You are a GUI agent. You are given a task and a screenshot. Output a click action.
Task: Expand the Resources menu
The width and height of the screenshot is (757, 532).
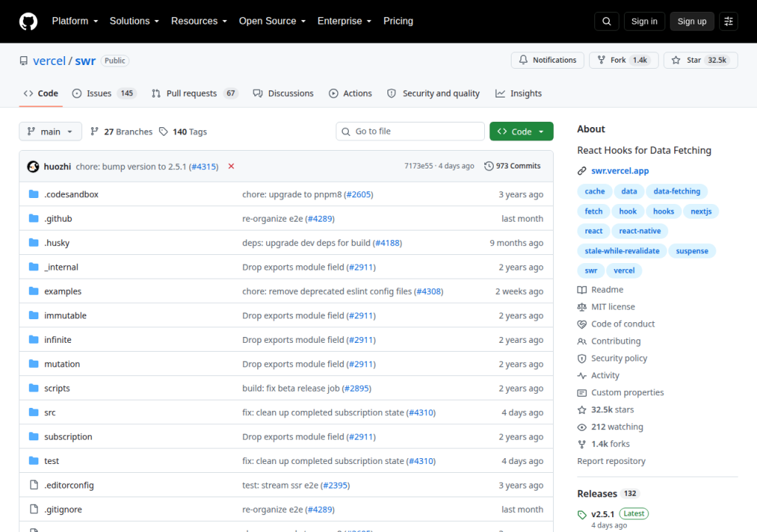[199, 21]
